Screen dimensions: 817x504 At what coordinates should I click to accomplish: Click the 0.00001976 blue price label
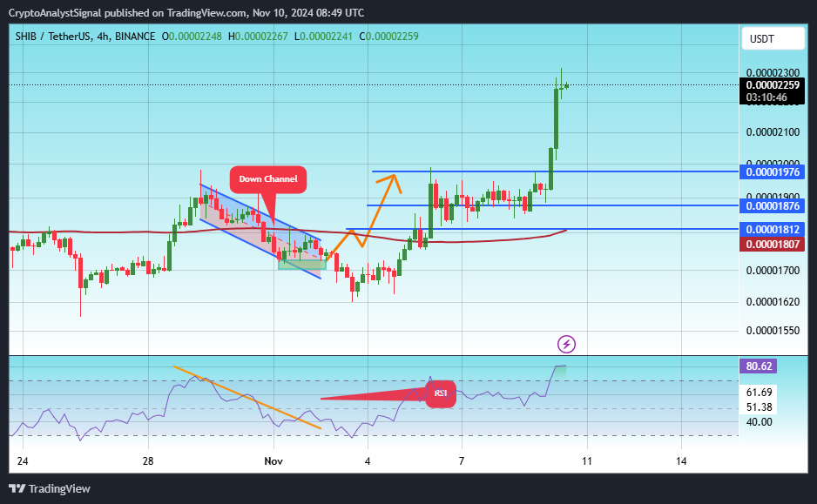[773, 171]
